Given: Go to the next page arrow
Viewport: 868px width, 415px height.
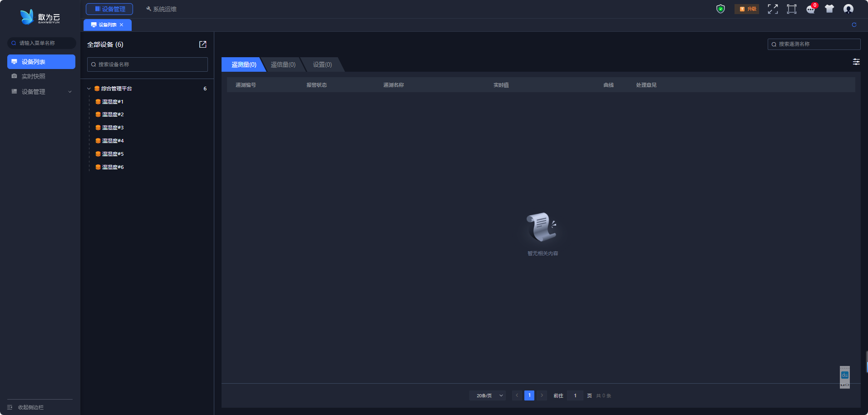Looking at the screenshot, I should pyautogui.click(x=542, y=395).
